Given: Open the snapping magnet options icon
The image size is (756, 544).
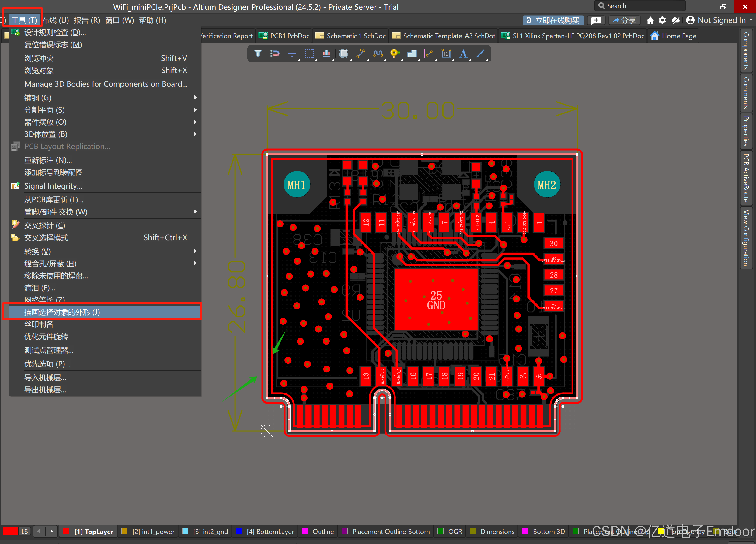Looking at the screenshot, I should coord(275,54).
